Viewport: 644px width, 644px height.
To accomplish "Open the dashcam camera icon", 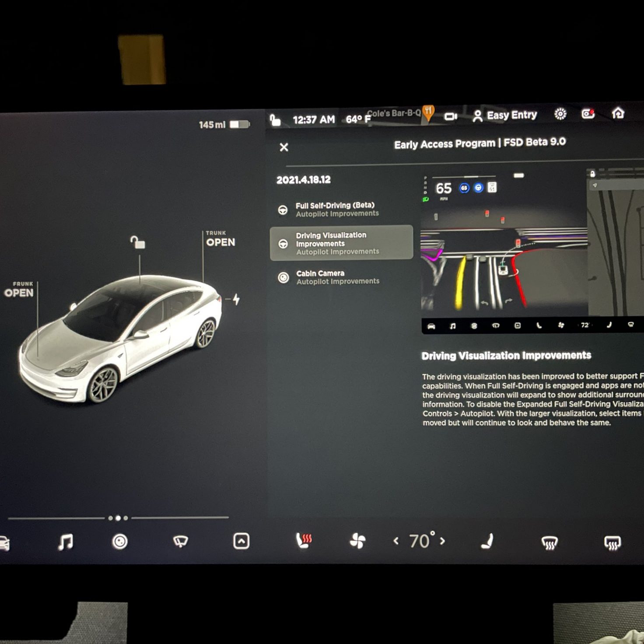I will (451, 116).
